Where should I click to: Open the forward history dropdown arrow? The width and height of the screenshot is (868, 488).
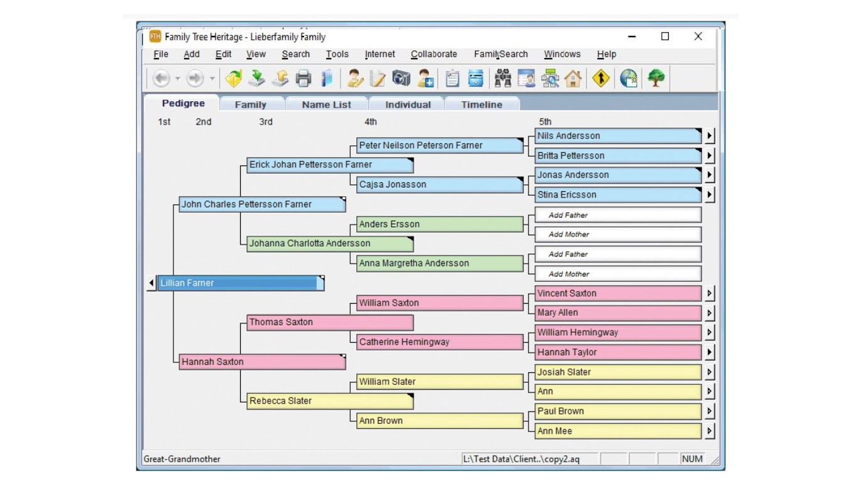click(212, 79)
